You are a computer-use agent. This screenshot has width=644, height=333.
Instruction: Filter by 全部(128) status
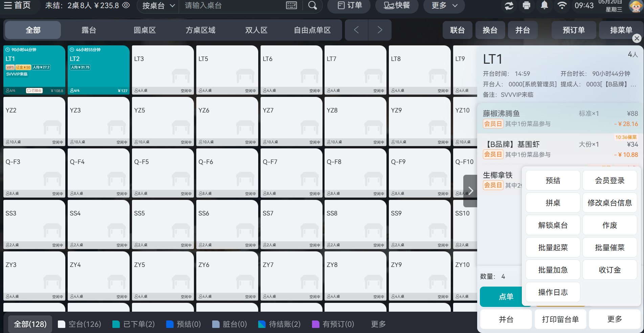(30, 324)
